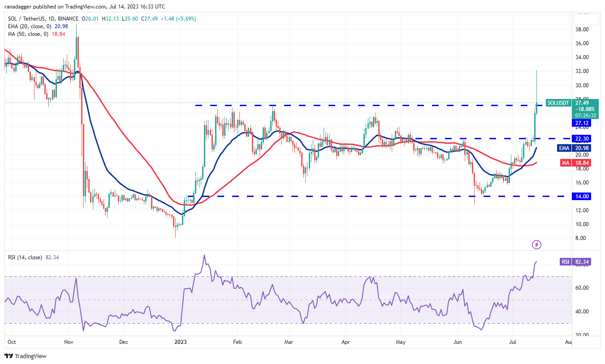Click the purple lightning bolt event icon
This screenshot has width=605, height=364.
click(x=536, y=244)
